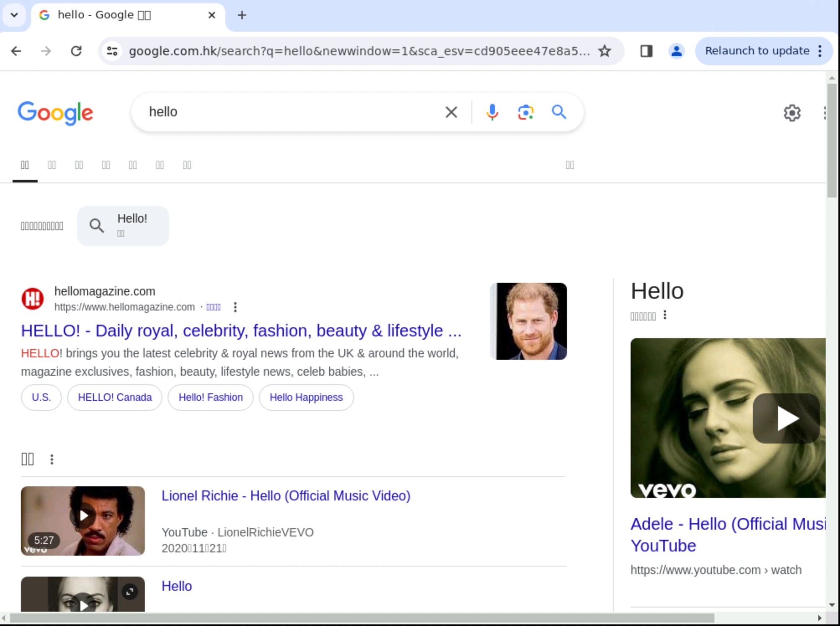Open the HELLO! Daily royal result link
The image size is (840, 626).
(x=240, y=331)
